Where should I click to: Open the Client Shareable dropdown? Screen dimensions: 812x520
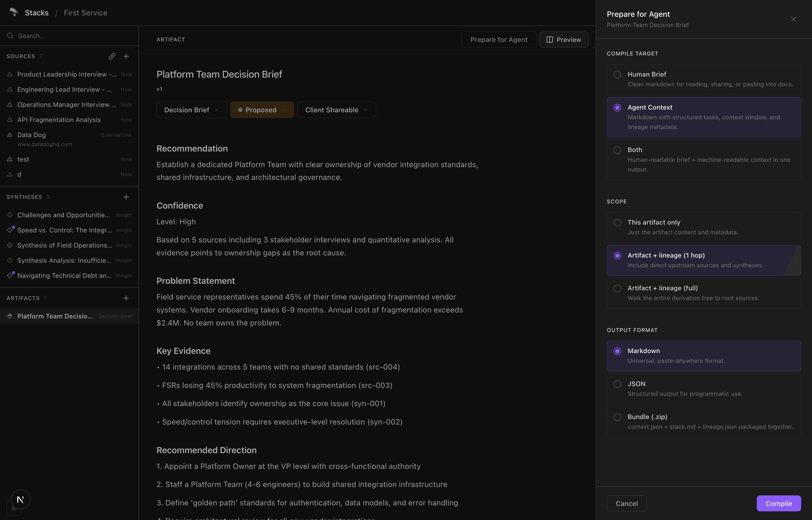[x=336, y=110]
